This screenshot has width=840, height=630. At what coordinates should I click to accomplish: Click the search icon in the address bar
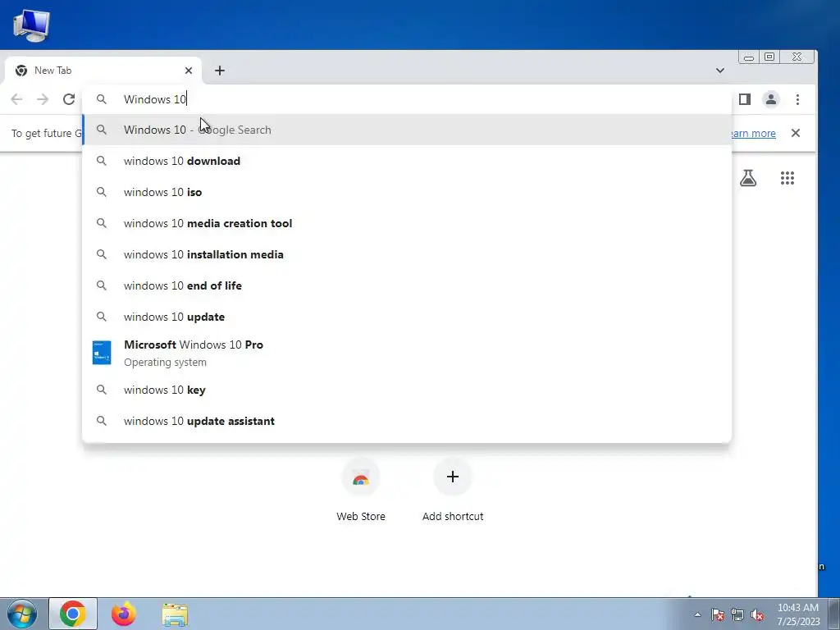[101, 99]
